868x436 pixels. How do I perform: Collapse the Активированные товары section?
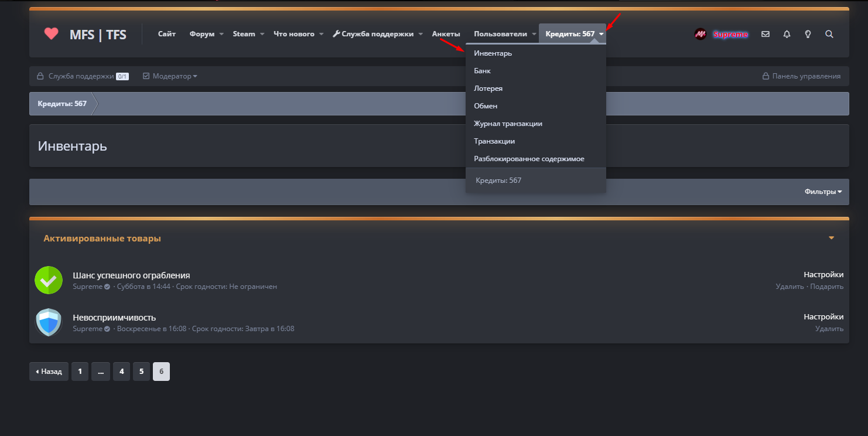(831, 238)
